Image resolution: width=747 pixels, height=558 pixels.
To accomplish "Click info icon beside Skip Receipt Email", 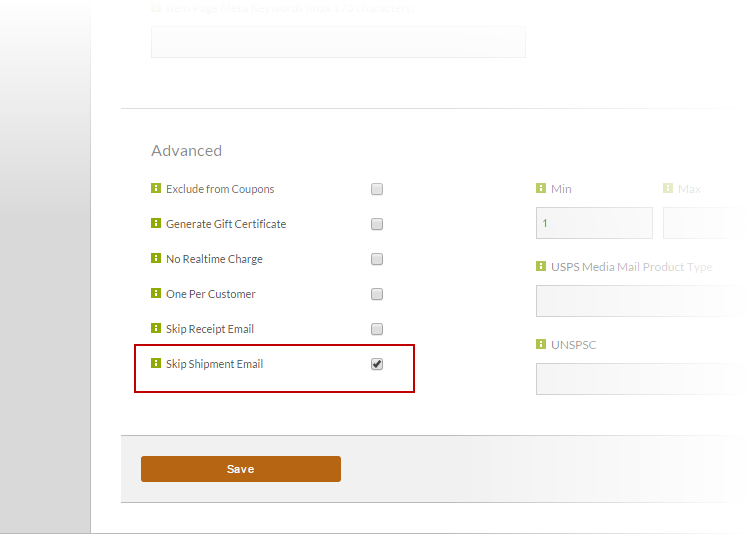I will click(156, 328).
